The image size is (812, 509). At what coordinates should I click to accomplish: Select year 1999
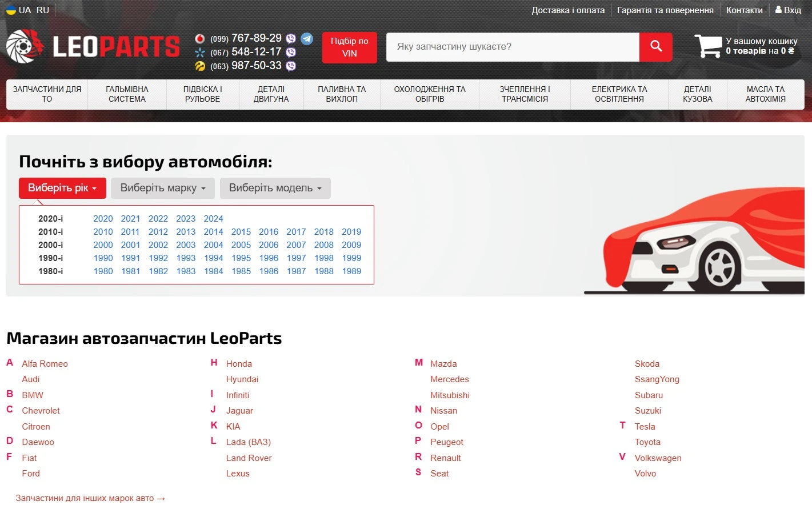click(351, 258)
